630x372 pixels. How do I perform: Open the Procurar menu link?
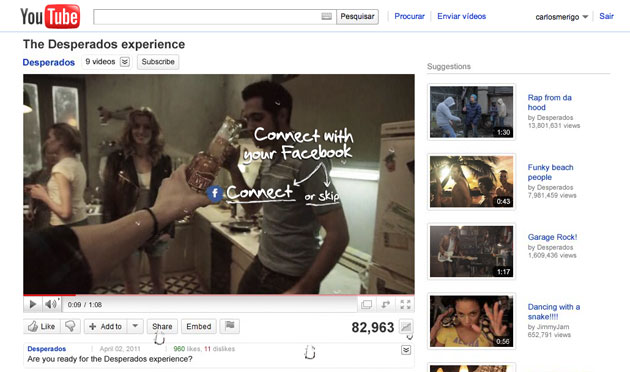(409, 16)
